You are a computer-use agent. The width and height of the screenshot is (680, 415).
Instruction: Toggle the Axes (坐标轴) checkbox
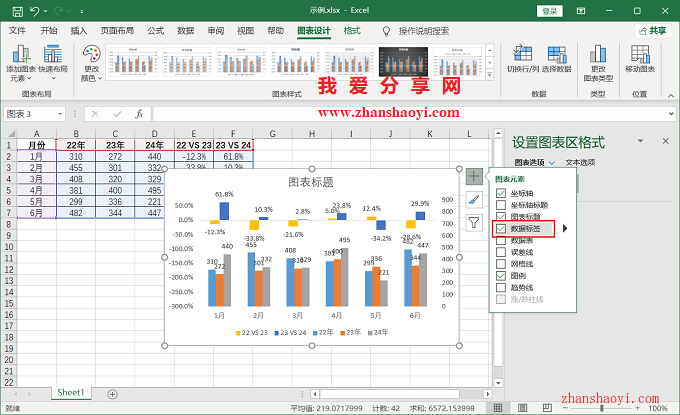pos(501,193)
